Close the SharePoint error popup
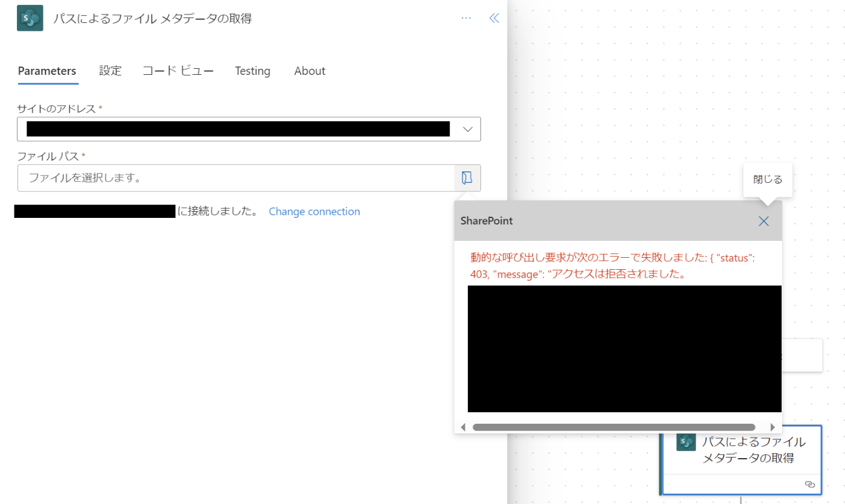 coord(764,221)
